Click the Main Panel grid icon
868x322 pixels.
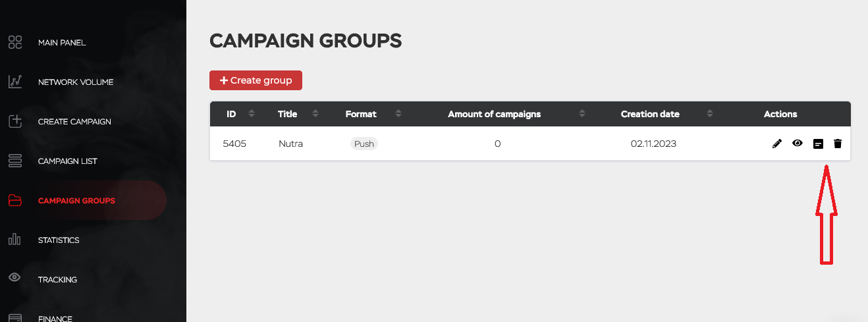[15, 43]
